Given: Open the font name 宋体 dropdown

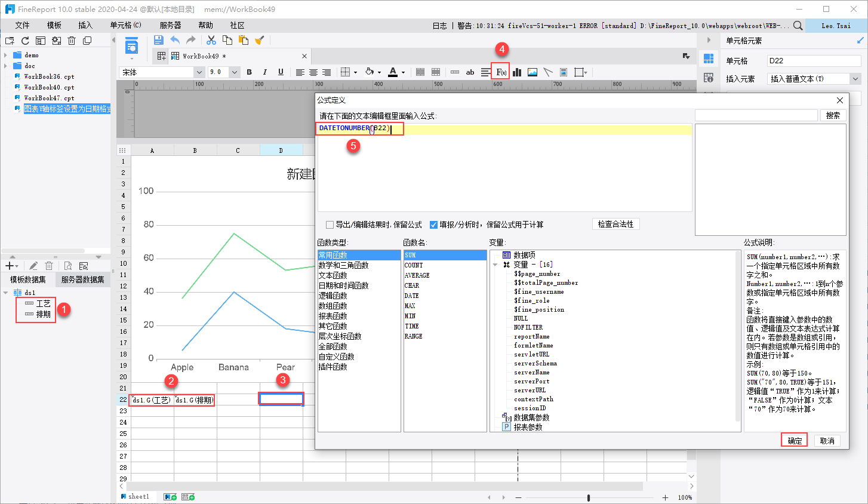Looking at the screenshot, I should (199, 72).
